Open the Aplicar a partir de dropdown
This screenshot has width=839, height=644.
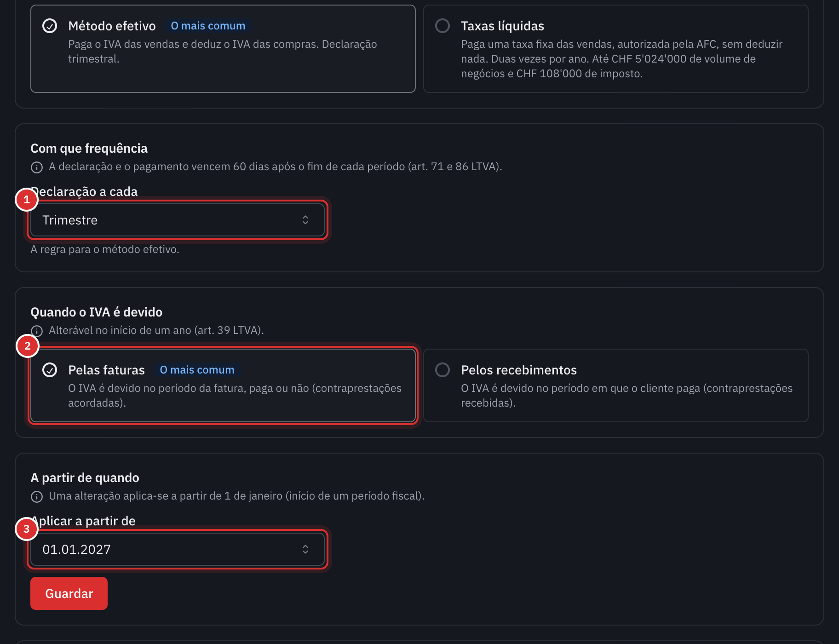[x=178, y=549]
